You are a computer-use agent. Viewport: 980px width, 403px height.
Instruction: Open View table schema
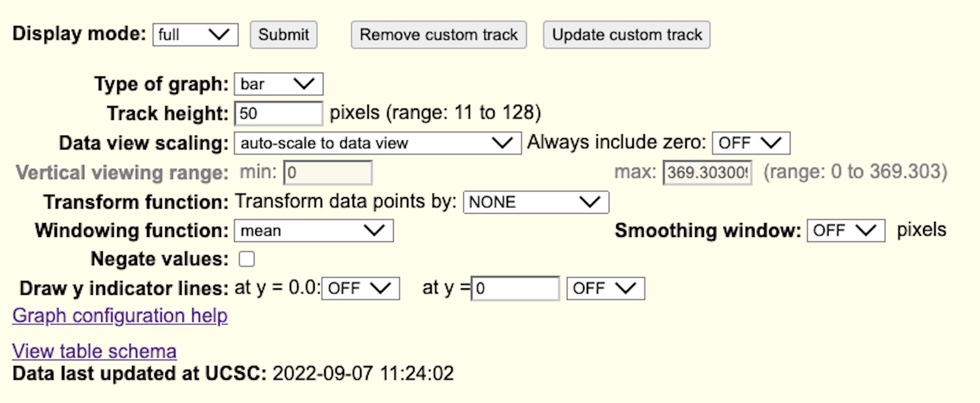94,351
